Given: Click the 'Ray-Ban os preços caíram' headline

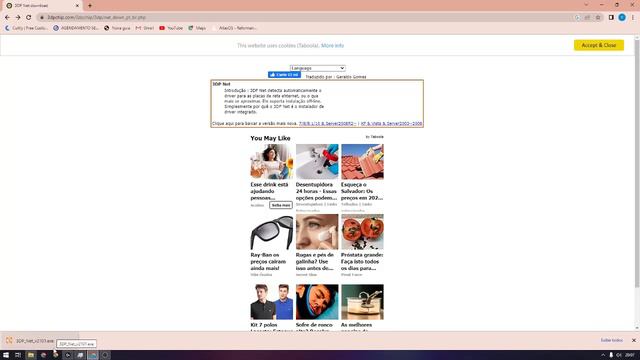Looking at the screenshot, I should [x=269, y=262].
